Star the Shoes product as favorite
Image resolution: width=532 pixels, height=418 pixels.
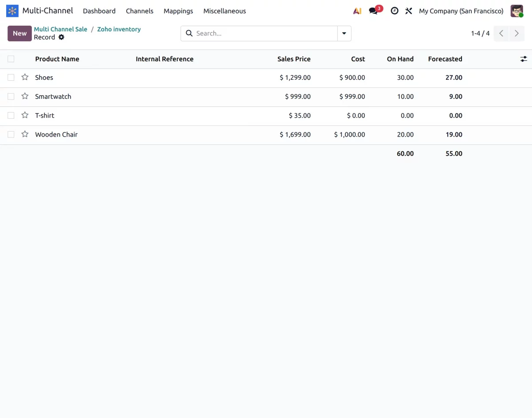point(25,77)
